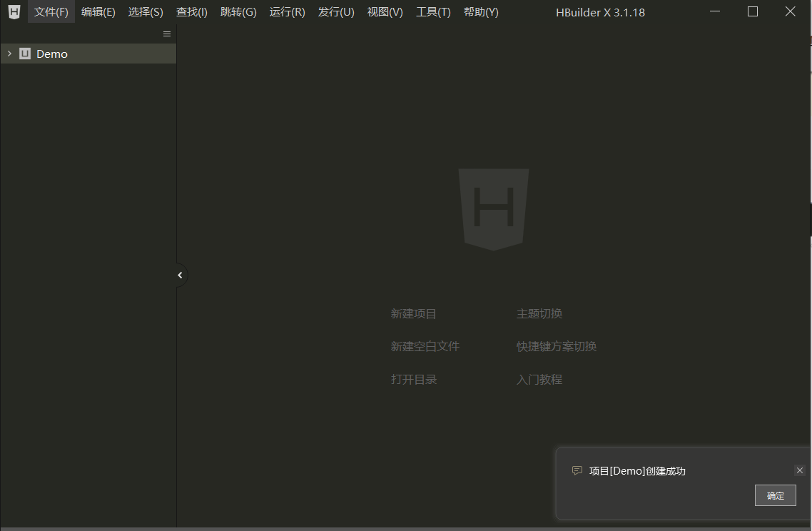Click the Demo project folder icon
Image resolution: width=812 pixels, height=531 pixels.
[24, 54]
